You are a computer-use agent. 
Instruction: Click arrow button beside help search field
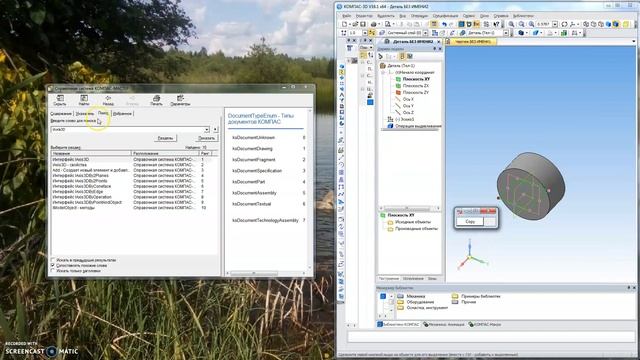(215, 129)
